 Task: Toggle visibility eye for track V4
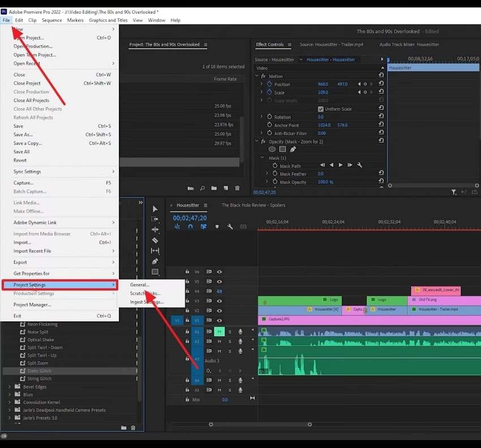coord(220,291)
